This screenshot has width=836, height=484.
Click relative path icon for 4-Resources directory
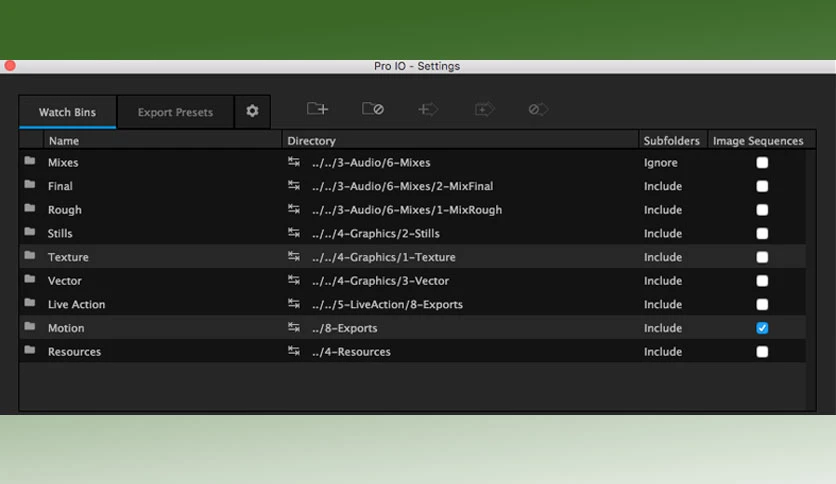[294, 351]
